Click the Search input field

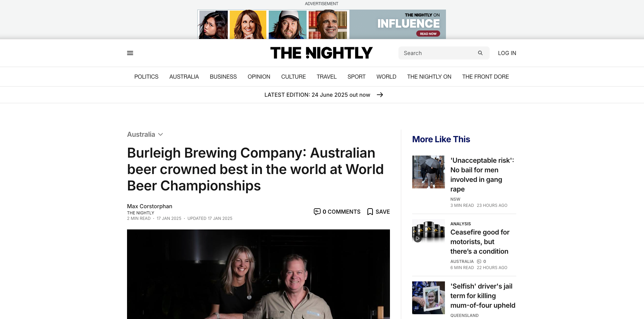439,53
